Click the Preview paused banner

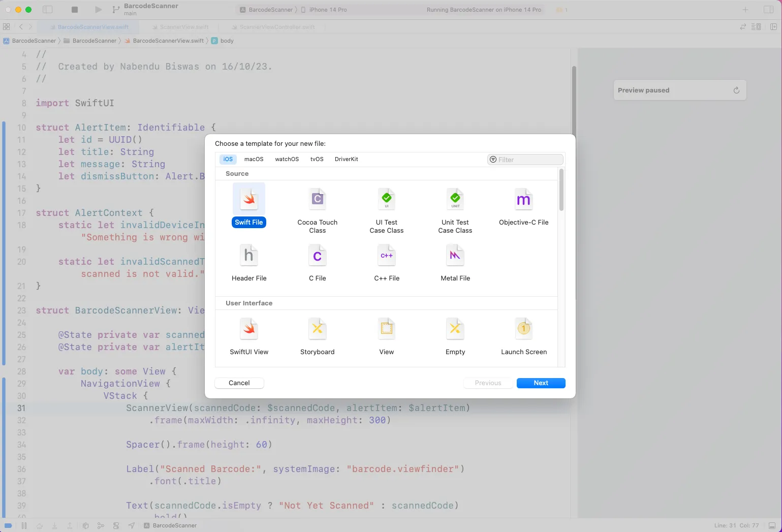tap(680, 90)
